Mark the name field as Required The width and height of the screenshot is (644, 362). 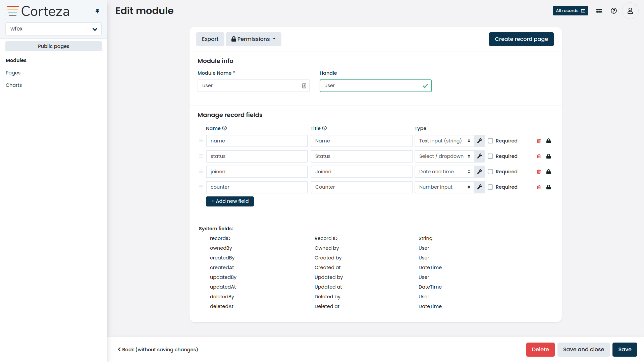[x=490, y=141]
